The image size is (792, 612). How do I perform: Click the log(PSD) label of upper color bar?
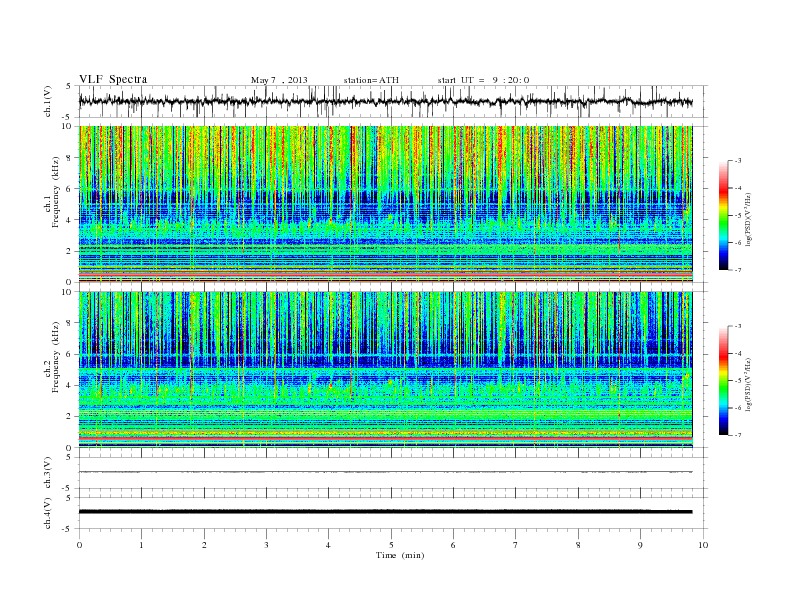coord(749,220)
